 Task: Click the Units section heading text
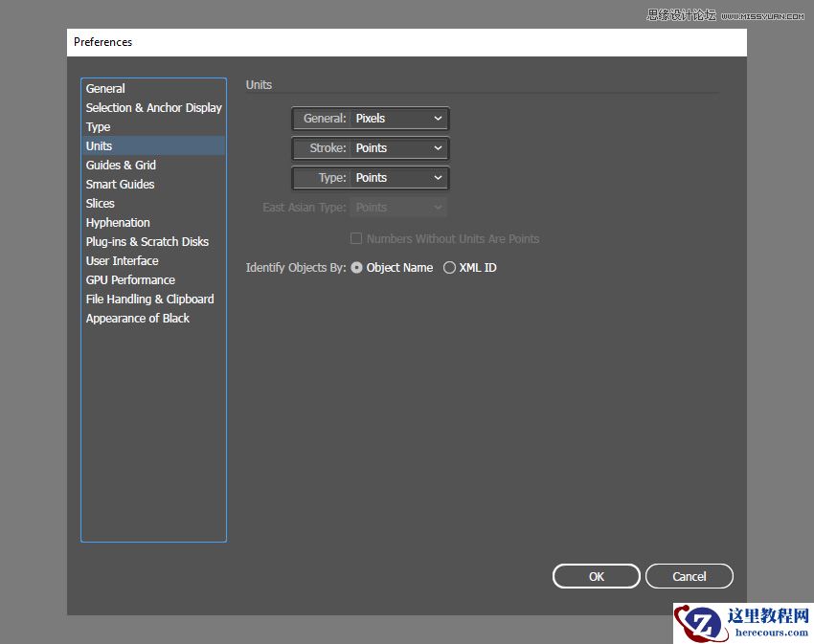(259, 84)
